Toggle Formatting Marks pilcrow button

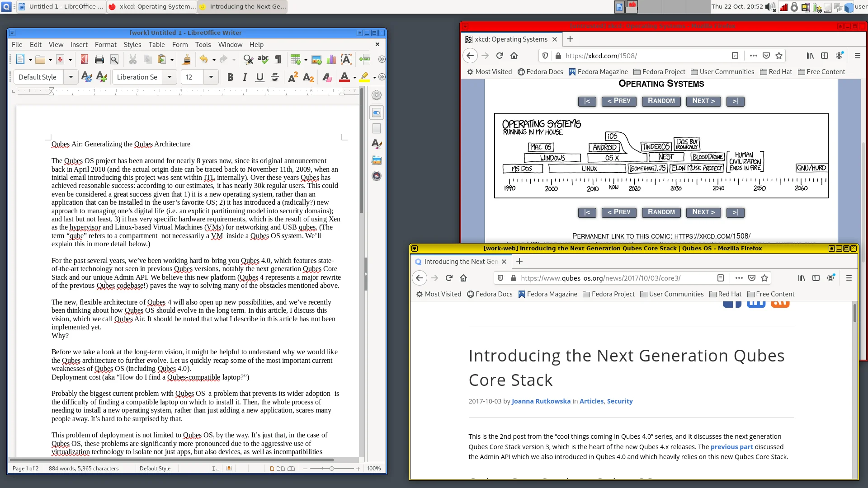point(278,59)
